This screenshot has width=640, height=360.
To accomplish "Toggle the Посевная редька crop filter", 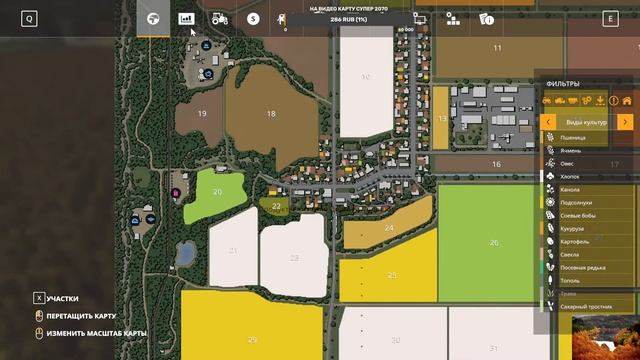I will pyautogui.click(x=587, y=268).
